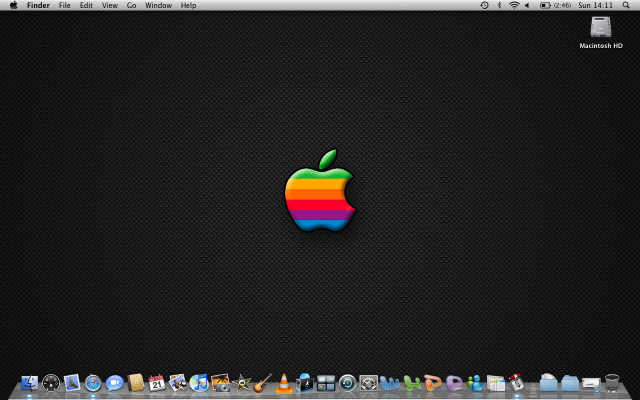Launch iCal calendar icon showing 21
This screenshot has height=400, width=640.
[x=157, y=383]
